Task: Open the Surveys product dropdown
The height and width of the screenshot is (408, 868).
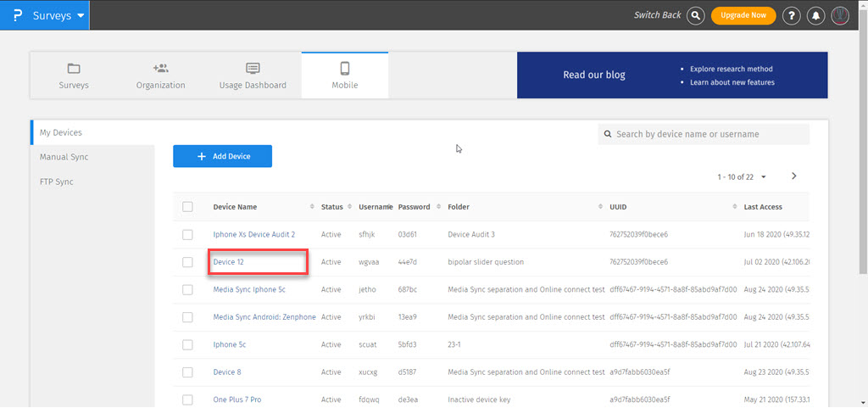Action: pyautogui.click(x=59, y=15)
